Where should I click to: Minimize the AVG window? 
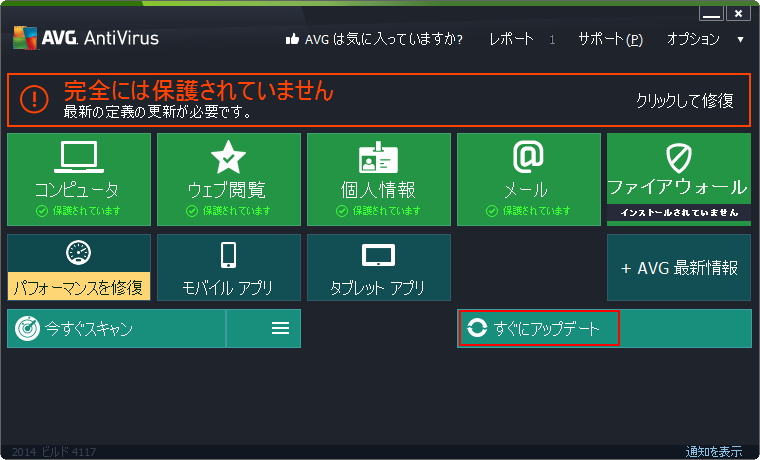tap(711, 14)
